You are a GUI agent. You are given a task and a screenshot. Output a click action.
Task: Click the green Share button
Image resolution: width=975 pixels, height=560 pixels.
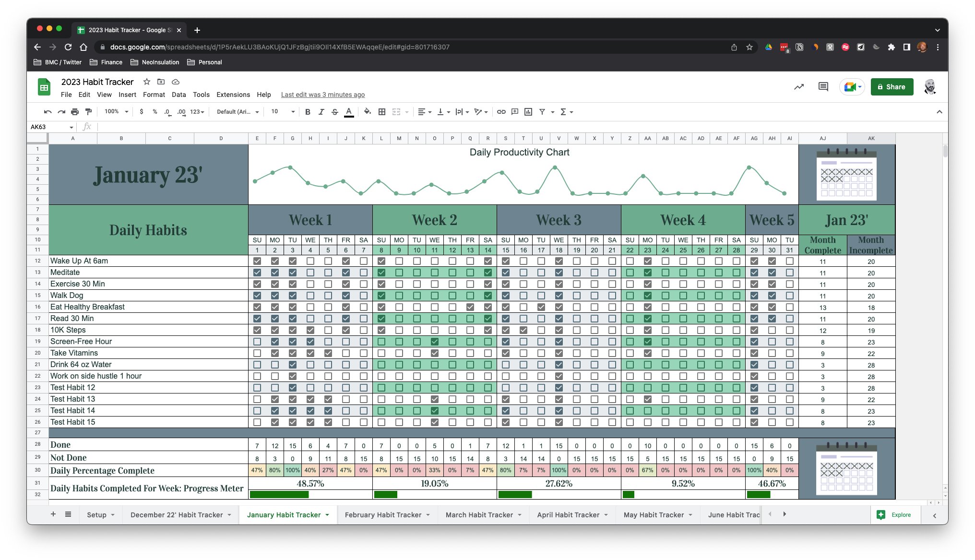pos(892,87)
